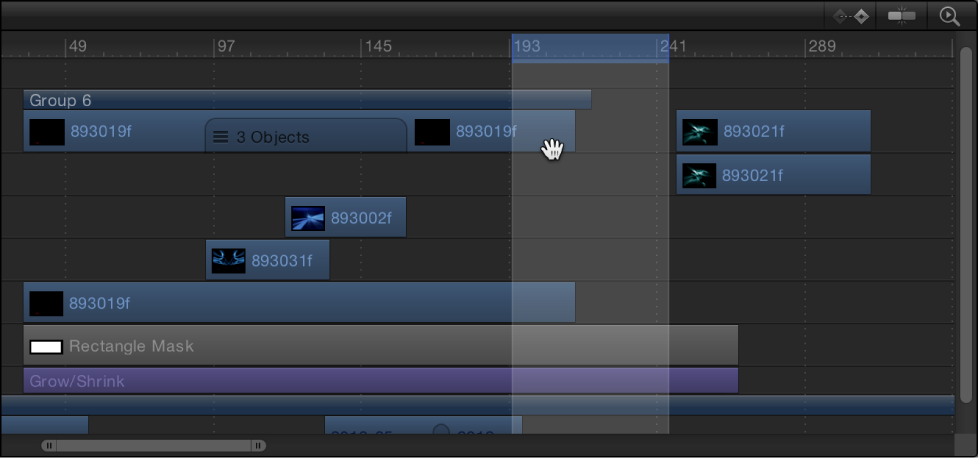
Task: Select the Grow/Shrink behavior bar
Action: point(380,381)
